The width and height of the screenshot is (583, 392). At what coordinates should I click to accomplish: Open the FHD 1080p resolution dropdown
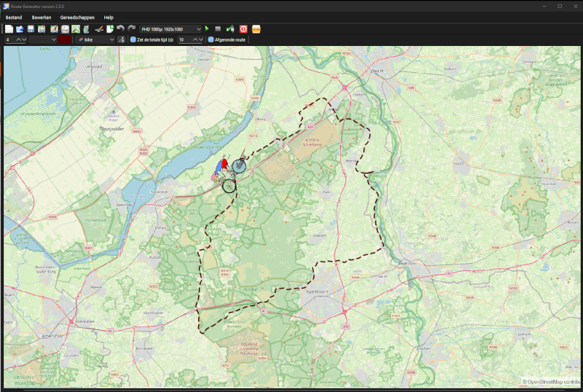171,29
